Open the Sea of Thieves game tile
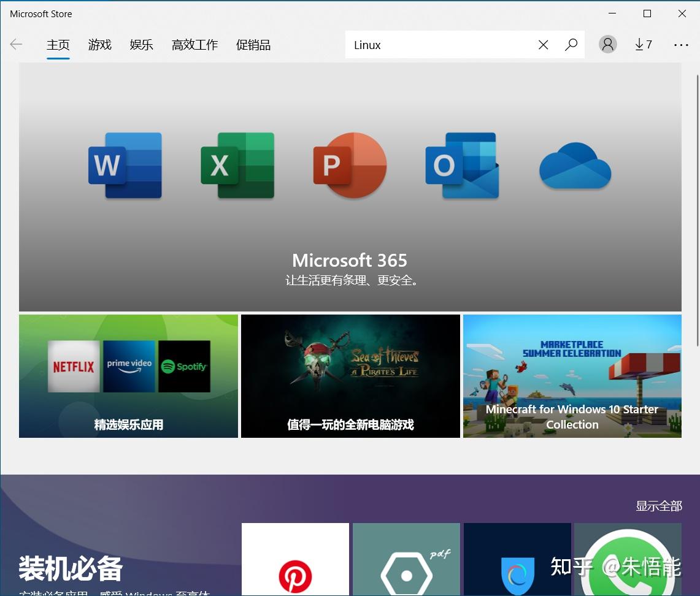Viewport: 700px width, 596px height. [x=350, y=376]
